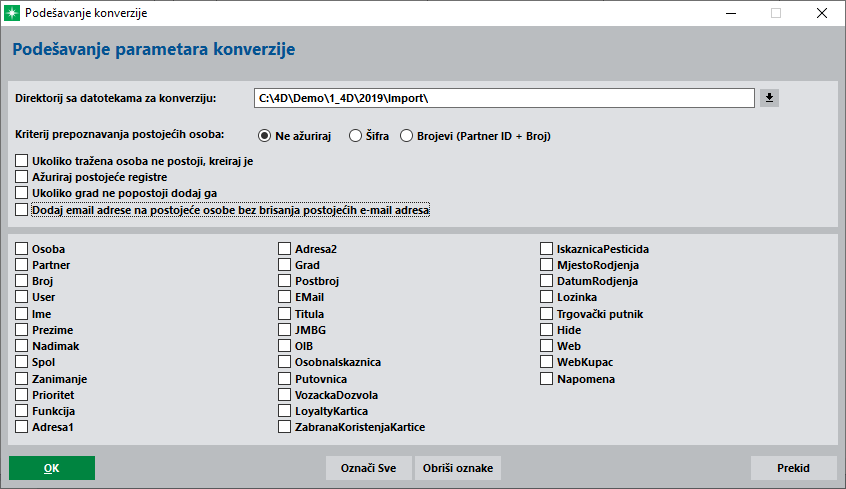846x489 pixels.
Task: Tick the 'Ažuriraj postojeće registre' checkbox
Action: point(22,177)
